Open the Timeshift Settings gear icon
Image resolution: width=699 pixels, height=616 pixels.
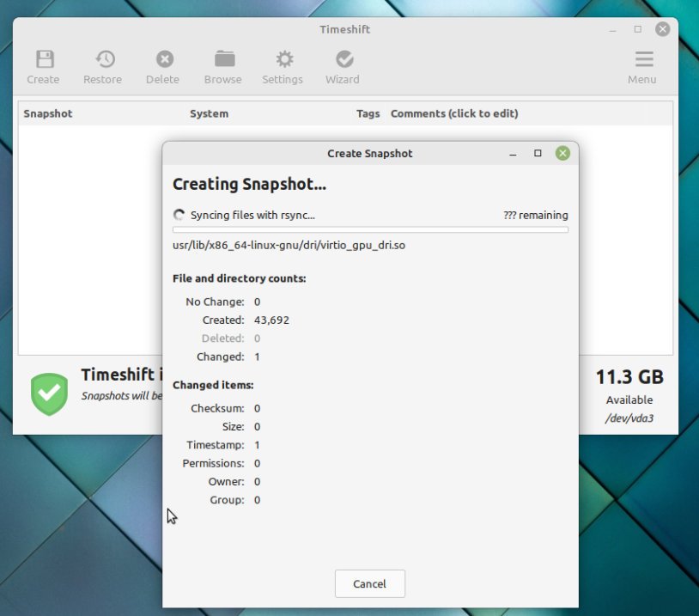pos(283,64)
